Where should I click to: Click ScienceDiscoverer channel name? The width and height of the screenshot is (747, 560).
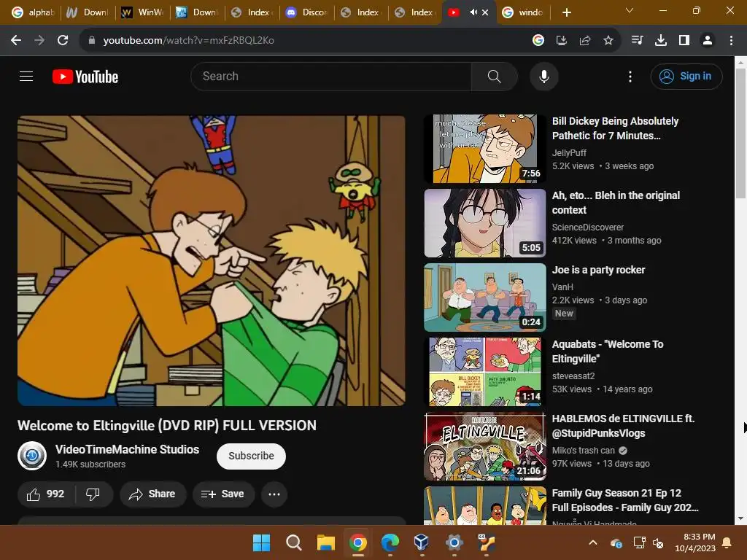(x=587, y=227)
